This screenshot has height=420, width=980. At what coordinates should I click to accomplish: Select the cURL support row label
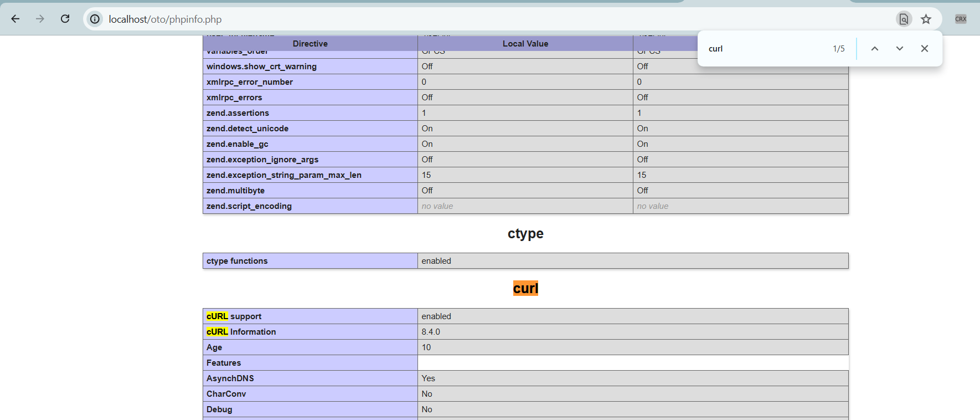(234, 316)
